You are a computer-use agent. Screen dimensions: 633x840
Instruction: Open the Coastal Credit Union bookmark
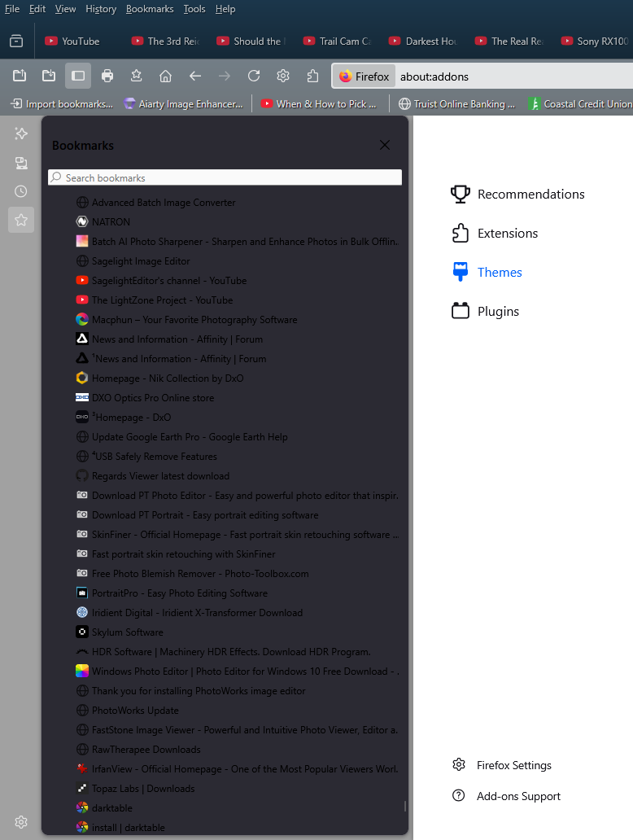coord(579,104)
